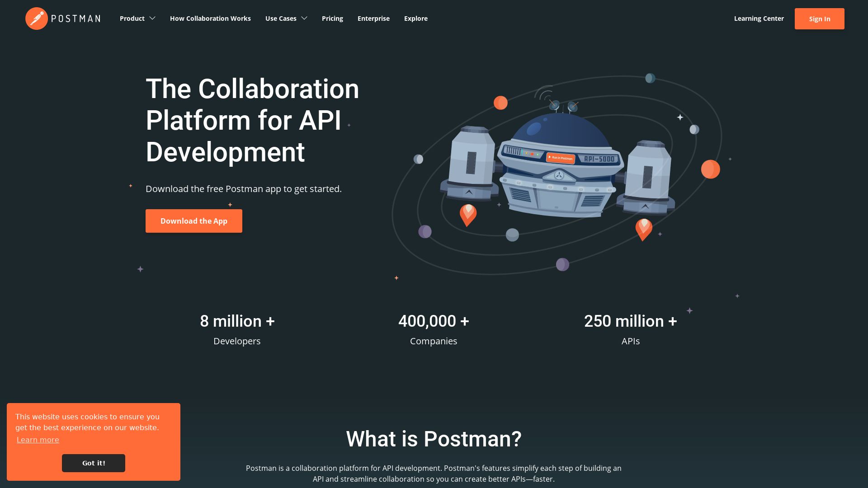868x488 pixels.
Task: Click the fan emblem on the spaceship front
Action: [x=559, y=175]
